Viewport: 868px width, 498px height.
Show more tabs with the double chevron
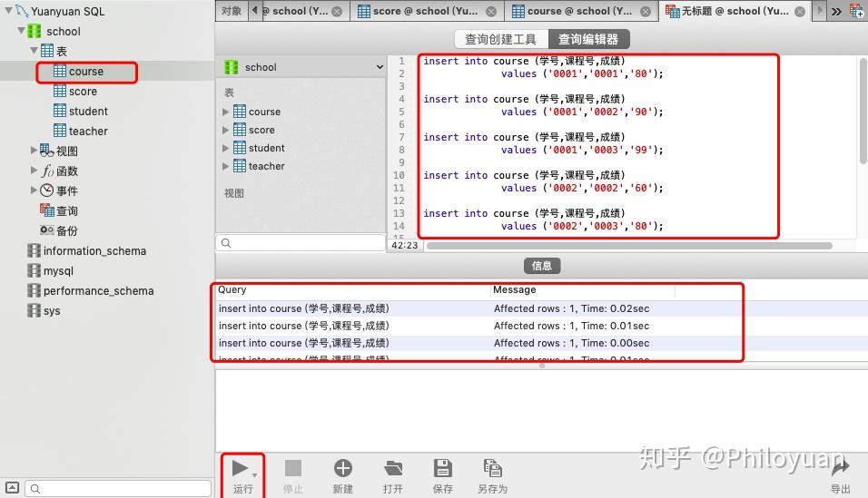coord(836,11)
